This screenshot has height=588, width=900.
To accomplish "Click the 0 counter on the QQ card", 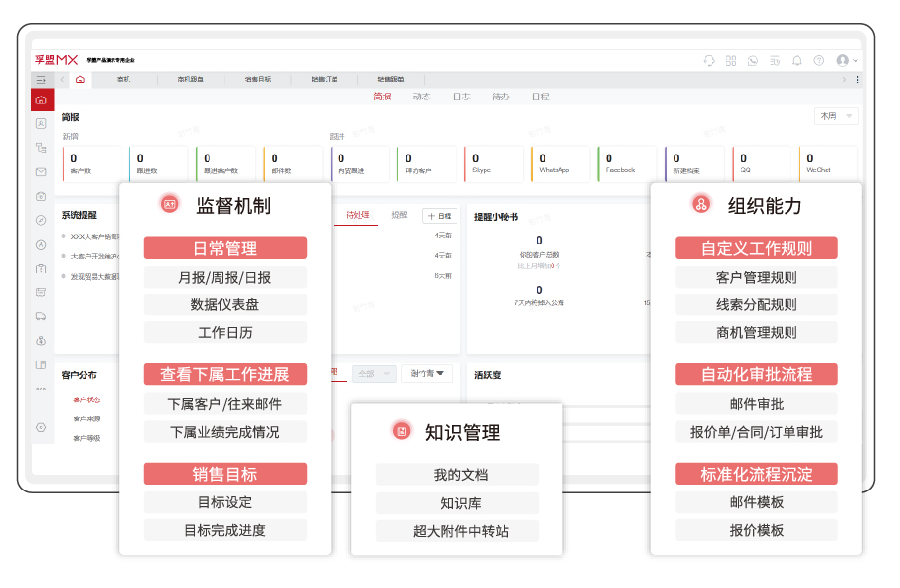I will tap(742, 159).
